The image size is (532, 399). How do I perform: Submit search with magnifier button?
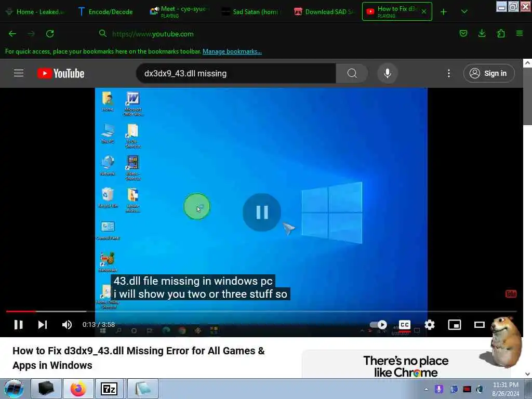pos(352,73)
